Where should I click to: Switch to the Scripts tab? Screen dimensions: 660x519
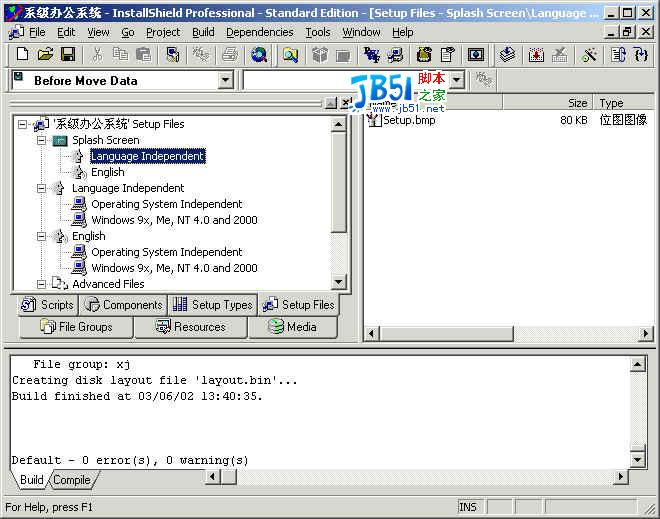tap(48, 305)
